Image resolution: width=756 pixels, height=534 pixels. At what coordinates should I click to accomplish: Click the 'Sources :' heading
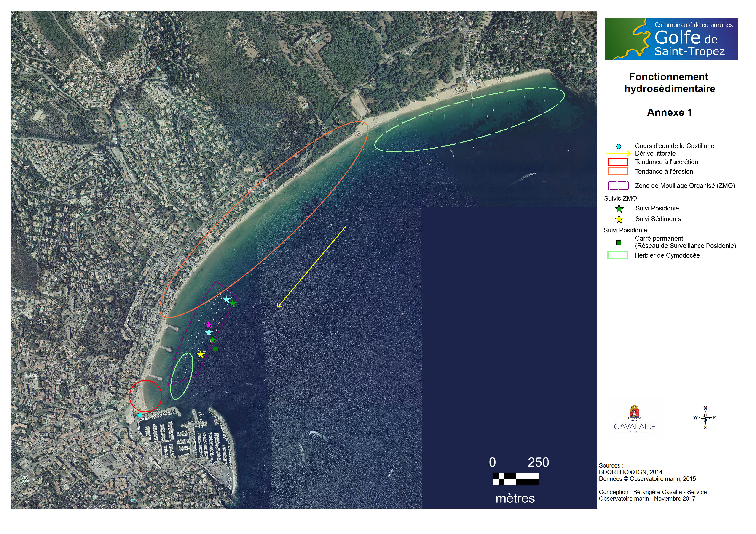pos(611,465)
